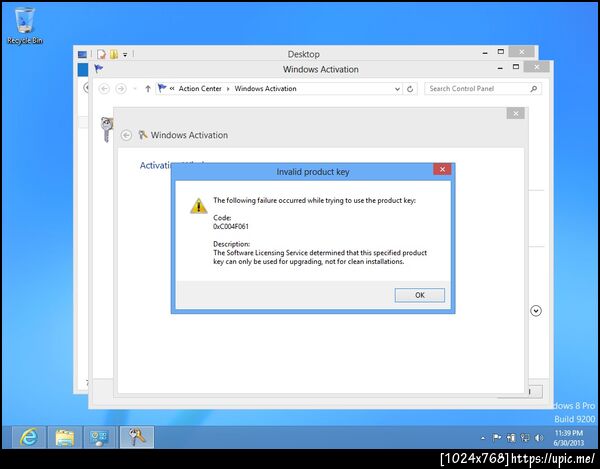Launch Internet Explorer from the taskbar
Viewport: 600px width, 469px height.
pyautogui.click(x=29, y=437)
